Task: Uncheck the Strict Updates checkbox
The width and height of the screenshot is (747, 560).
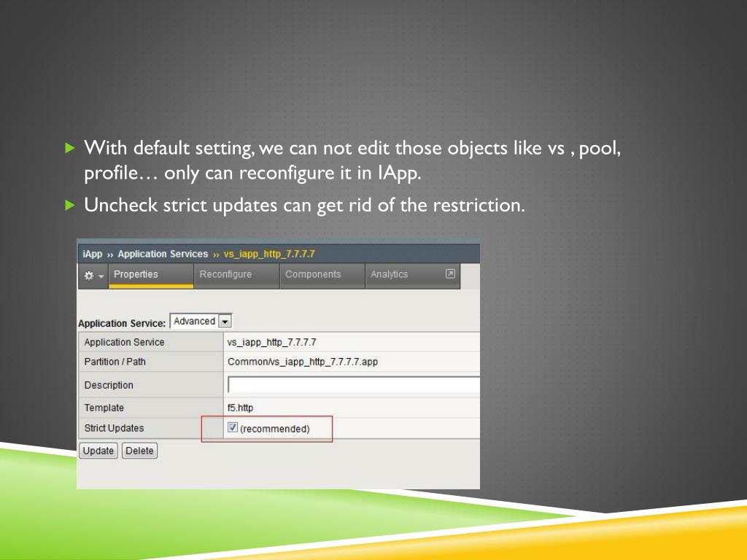Action: click(233, 428)
